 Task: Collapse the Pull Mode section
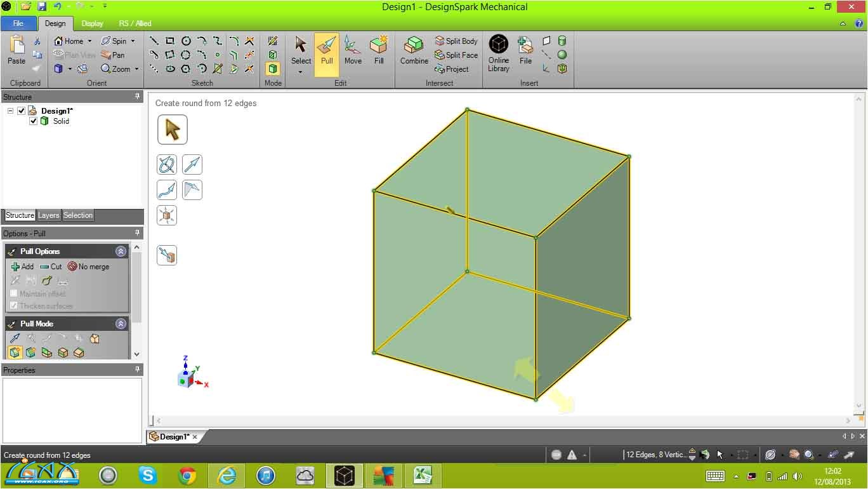coord(121,324)
